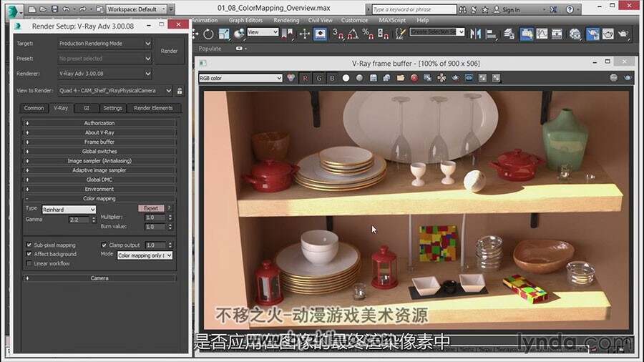
Task: Open RGB color channel dropdown
Action: (240, 78)
